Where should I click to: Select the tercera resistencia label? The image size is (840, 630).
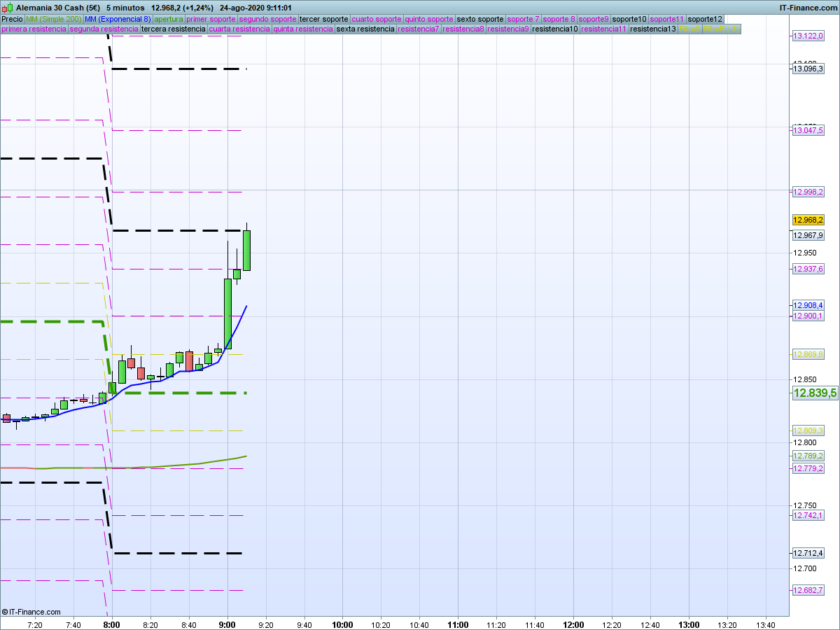point(173,29)
